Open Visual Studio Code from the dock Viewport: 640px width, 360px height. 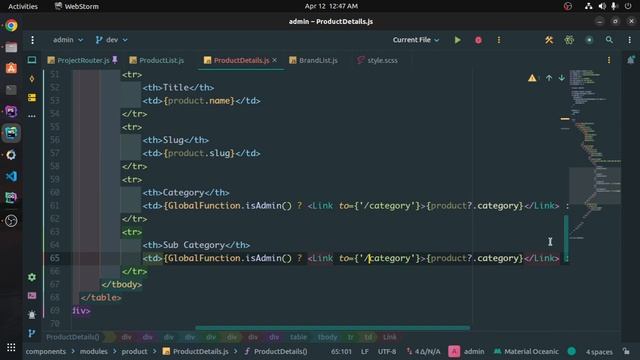tap(11, 176)
